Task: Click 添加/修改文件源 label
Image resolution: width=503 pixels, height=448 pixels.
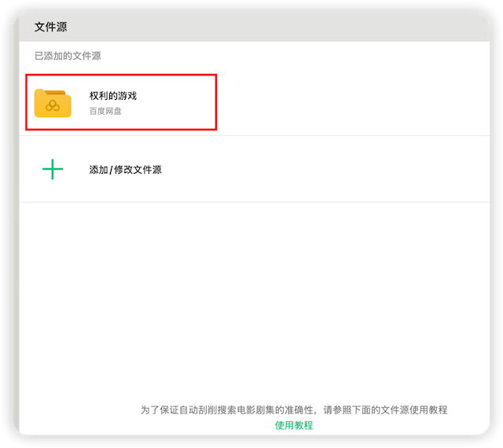Action: pos(126,170)
